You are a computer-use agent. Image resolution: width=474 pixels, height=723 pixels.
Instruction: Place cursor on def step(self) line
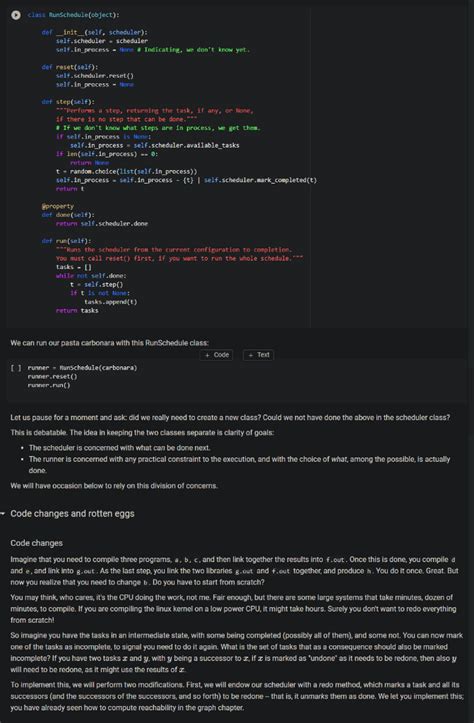point(68,102)
